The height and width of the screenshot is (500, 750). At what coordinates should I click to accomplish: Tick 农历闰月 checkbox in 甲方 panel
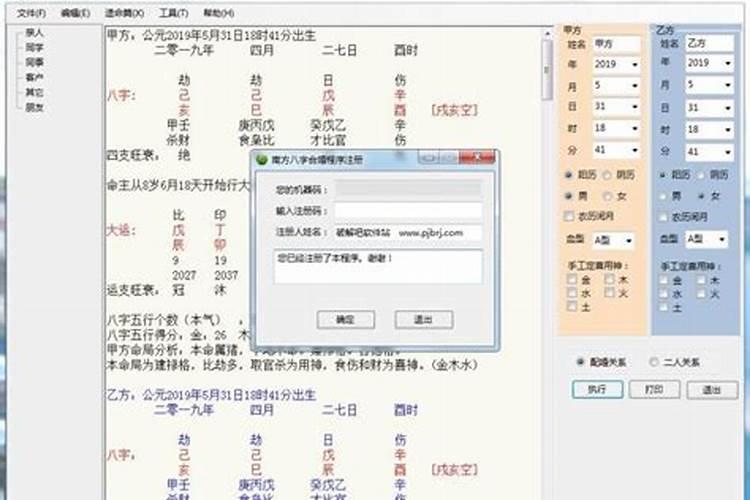tap(569, 216)
